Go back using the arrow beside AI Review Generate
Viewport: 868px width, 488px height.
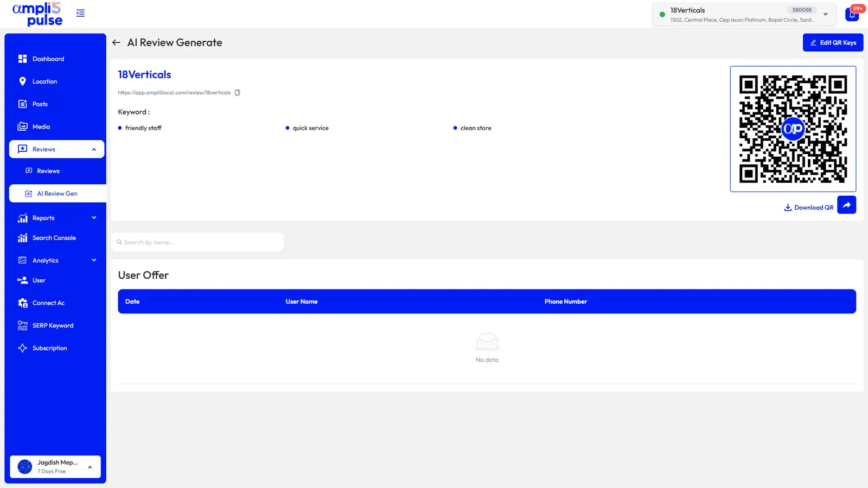(x=116, y=42)
